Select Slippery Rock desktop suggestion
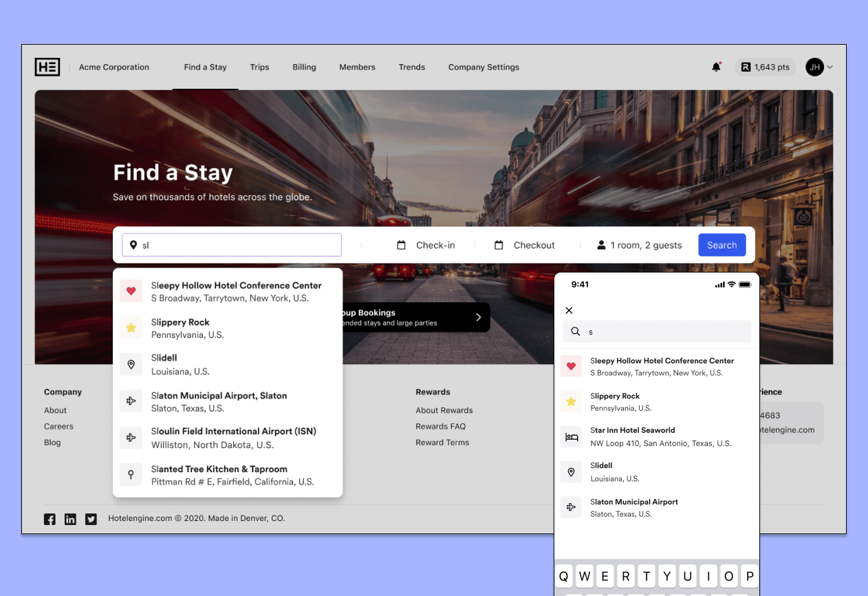Image resolution: width=868 pixels, height=596 pixels. (228, 328)
